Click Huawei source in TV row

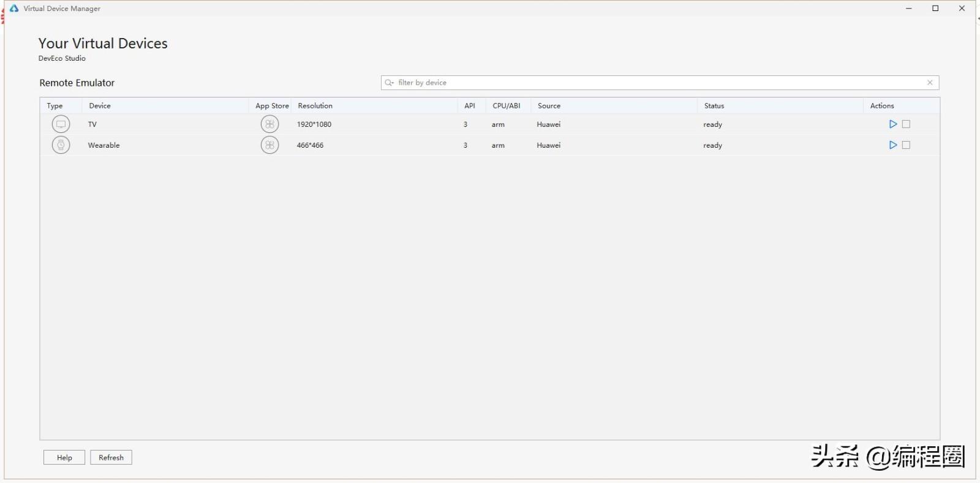tap(548, 124)
